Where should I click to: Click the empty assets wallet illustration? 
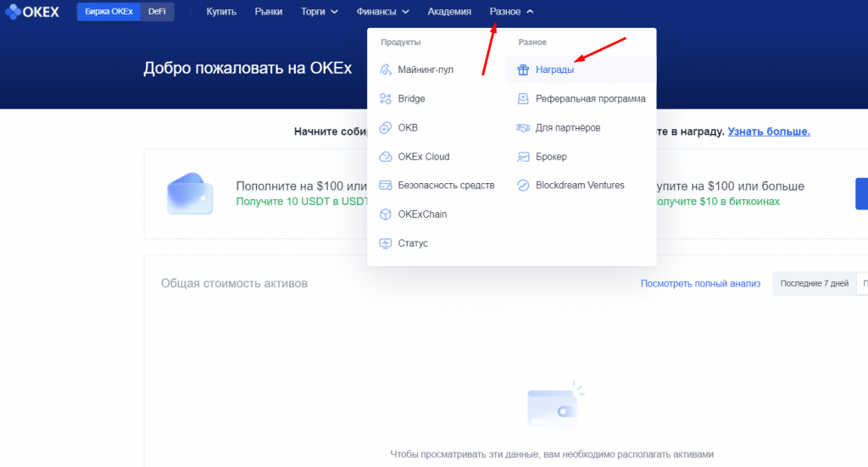pyautogui.click(x=555, y=404)
